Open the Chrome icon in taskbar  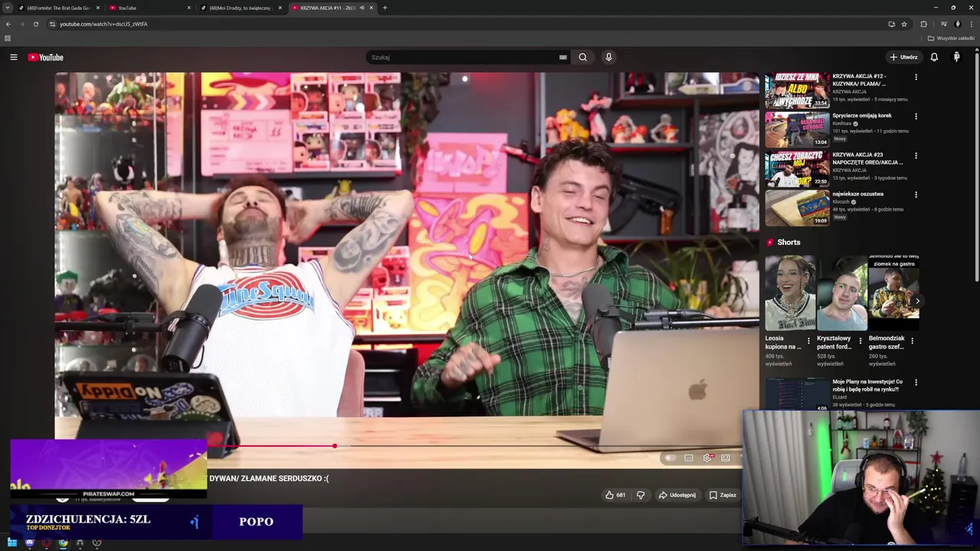pyautogui.click(x=63, y=543)
